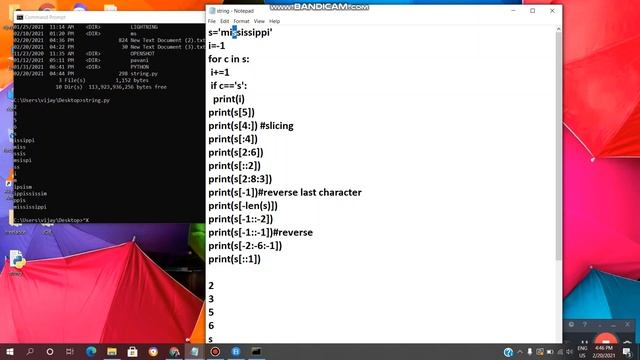The height and width of the screenshot is (360, 640).
Task: Click the Command Prompt title bar icon
Action: click(20, 17)
